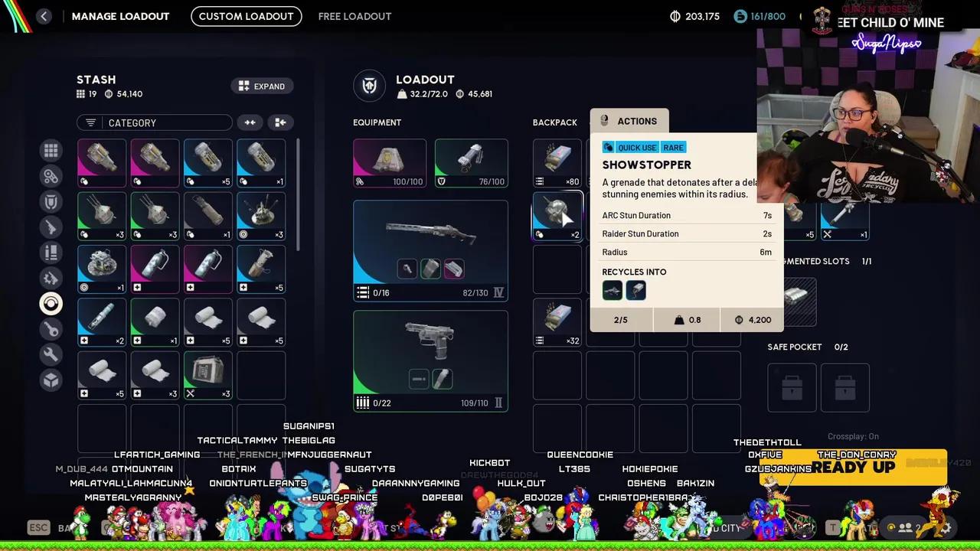Viewport: 980px width, 551px height.
Task: Select the highlighted quick use filter icon
Action: click(51, 304)
